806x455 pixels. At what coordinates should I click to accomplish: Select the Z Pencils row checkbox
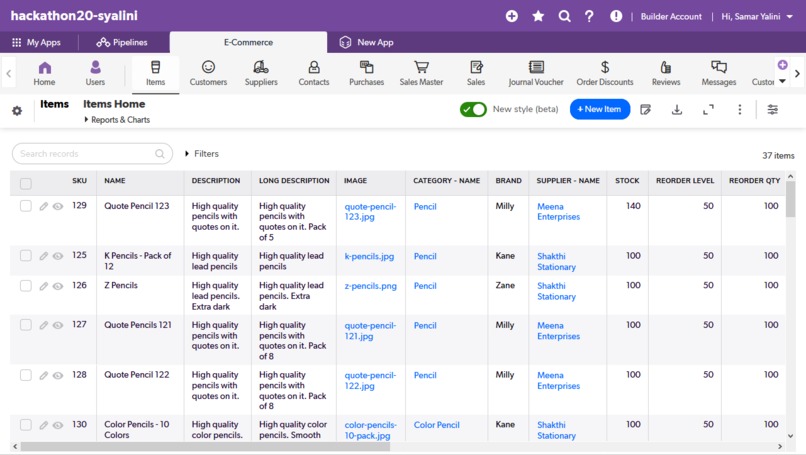pos(26,285)
